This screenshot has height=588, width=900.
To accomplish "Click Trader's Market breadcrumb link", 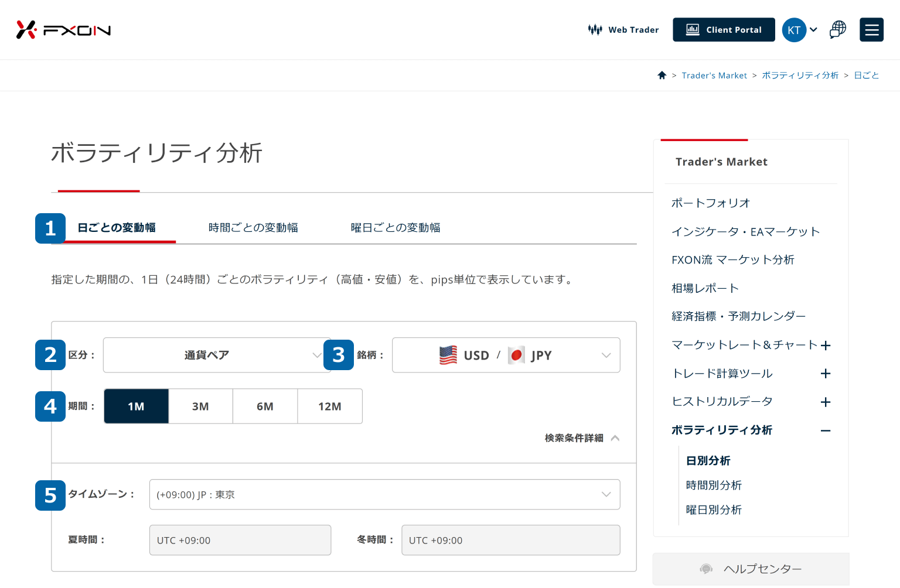I will coord(714,76).
